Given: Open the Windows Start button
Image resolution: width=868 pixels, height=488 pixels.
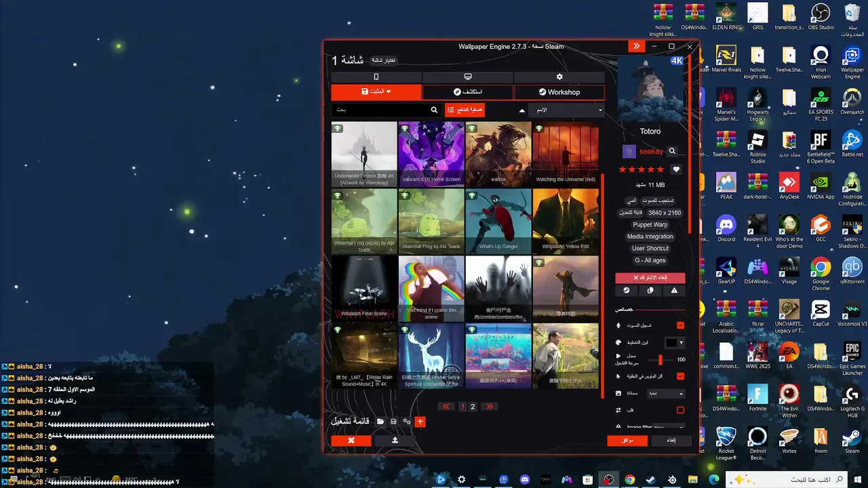Looking at the screenshot, I should (857, 479).
